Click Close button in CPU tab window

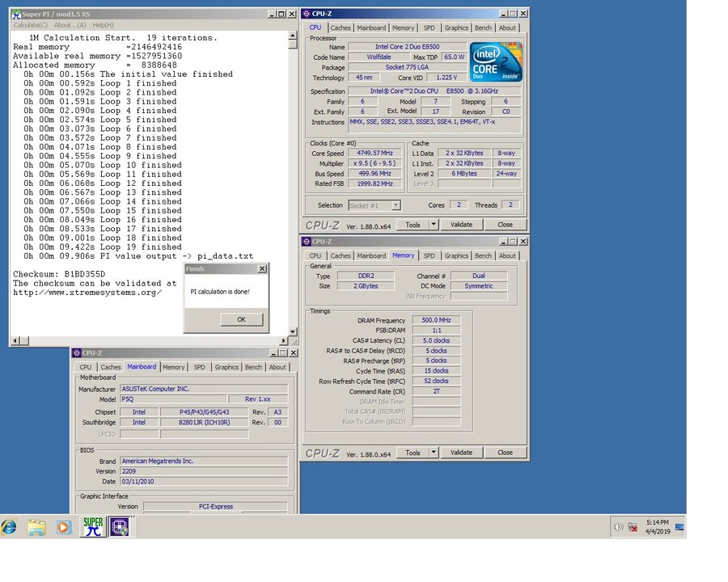[505, 225]
